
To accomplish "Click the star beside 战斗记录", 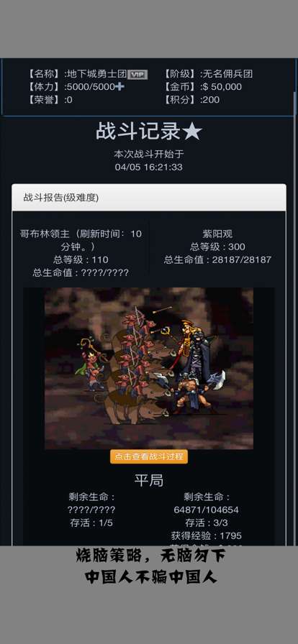I will pos(191,132).
